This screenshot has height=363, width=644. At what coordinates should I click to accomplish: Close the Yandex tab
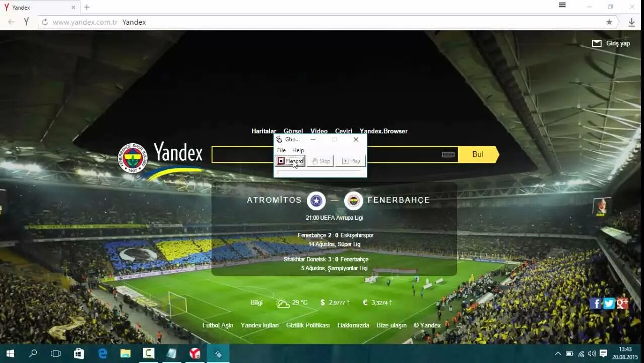(x=73, y=8)
